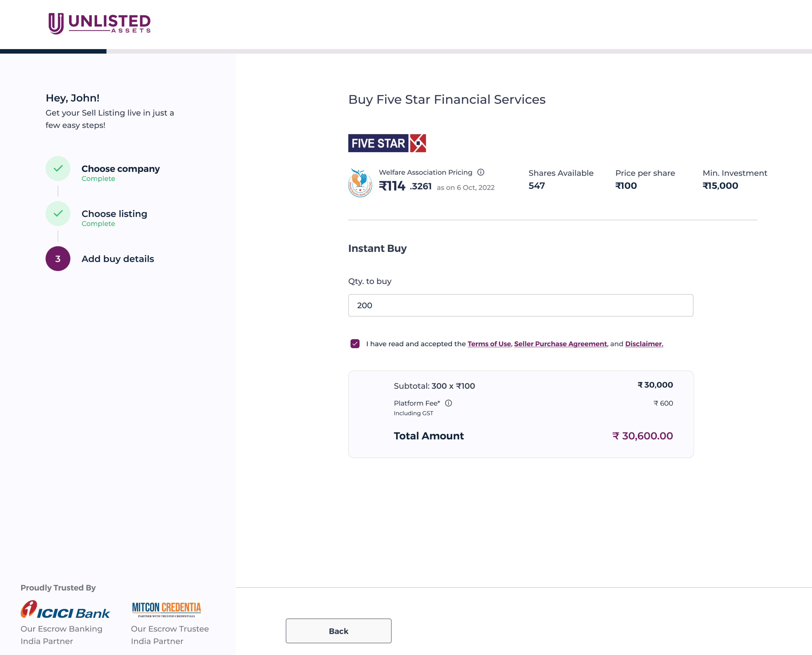Open the Disclaimer link
The image size is (812, 655).
[x=644, y=344]
